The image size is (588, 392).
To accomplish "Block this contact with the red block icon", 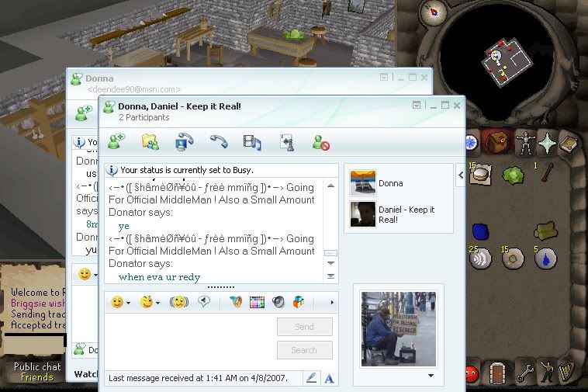I will coord(321,143).
